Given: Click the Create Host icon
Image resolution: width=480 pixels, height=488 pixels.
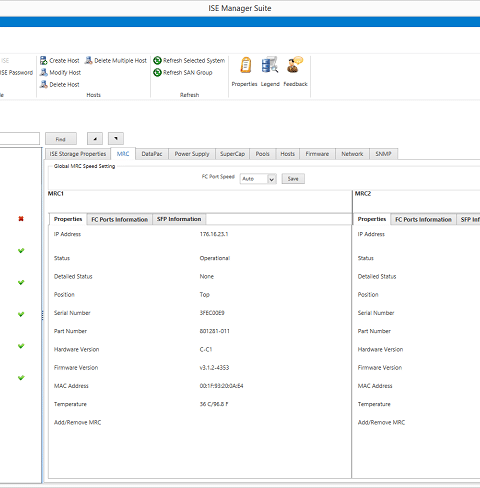Looking at the screenshot, I should tap(43, 60).
